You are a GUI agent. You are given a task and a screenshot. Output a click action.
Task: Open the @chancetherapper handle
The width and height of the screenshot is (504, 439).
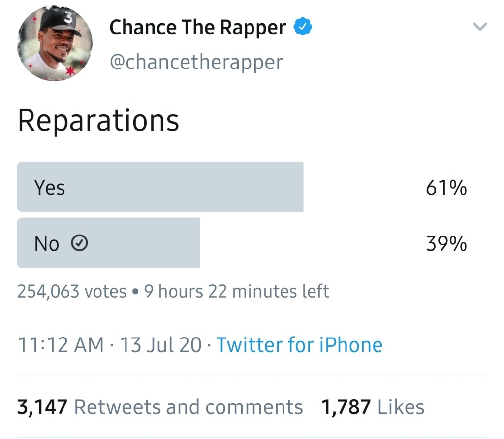click(196, 63)
